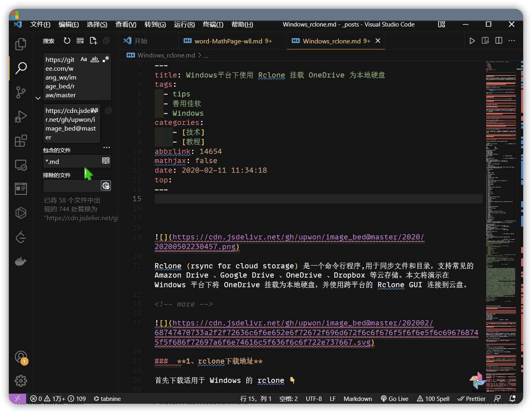
Task: Refresh the search results
Action: point(67,41)
